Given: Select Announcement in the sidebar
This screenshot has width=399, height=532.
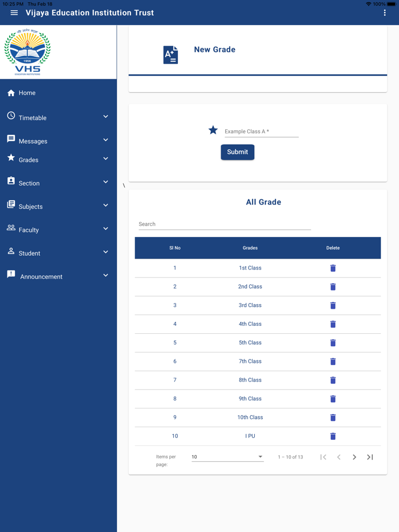Looking at the screenshot, I should pos(58,276).
